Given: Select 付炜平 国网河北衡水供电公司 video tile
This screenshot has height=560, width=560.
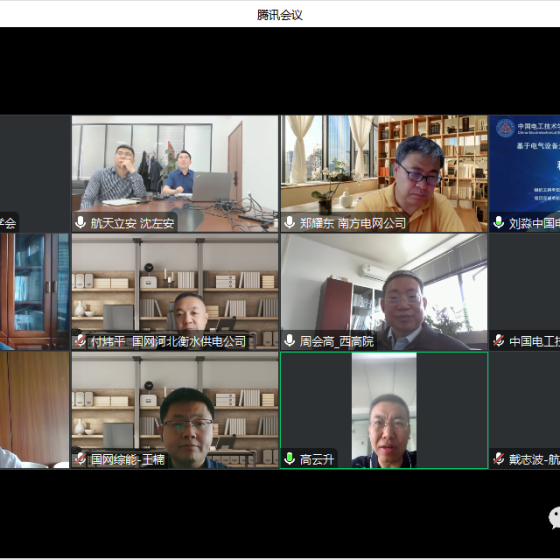Looking at the screenshot, I should [x=175, y=292].
